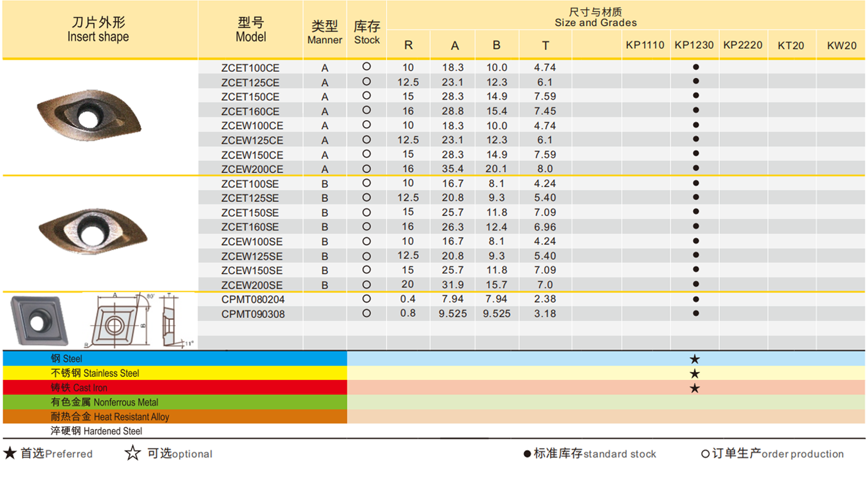
Task: Switch to the KP1230 grade column
Action: tap(695, 45)
